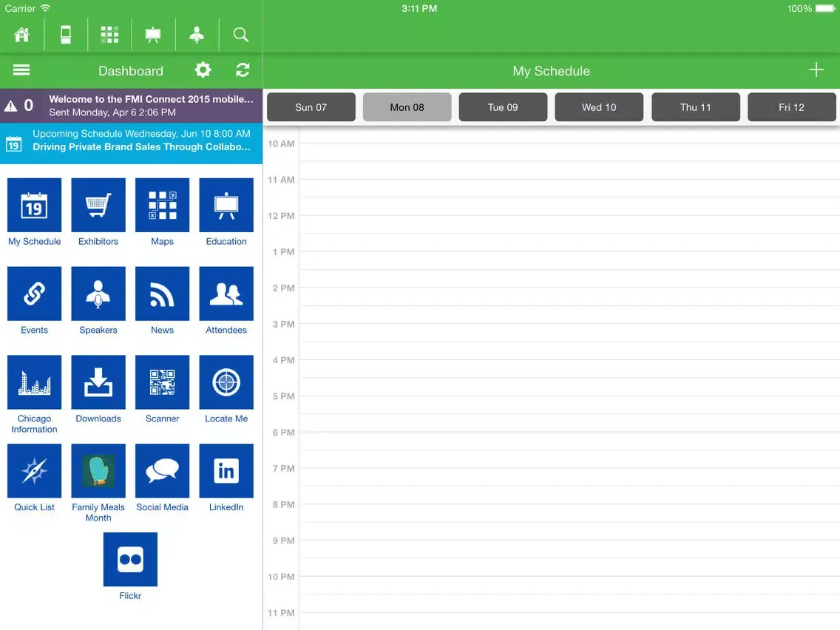Open the Chicago Information tile

click(x=34, y=382)
